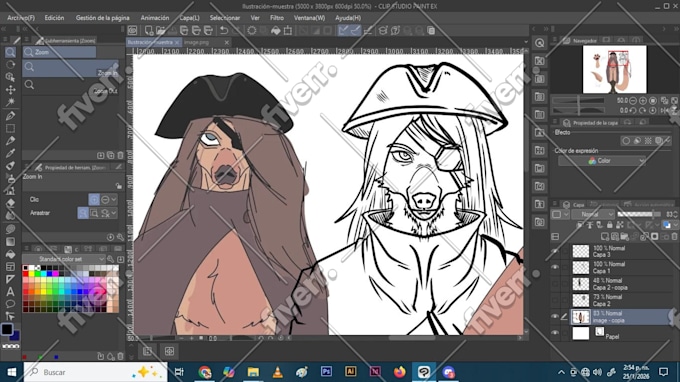This screenshot has height=382, width=680.
Task: Show the hidden Capa 2 - copia layer
Action: pyautogui.click(x=555, y=284)
